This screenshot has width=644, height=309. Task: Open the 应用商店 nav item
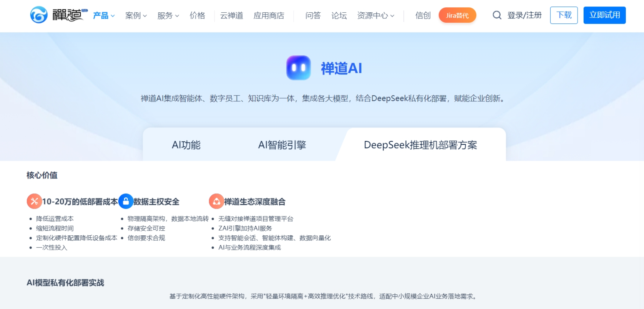click(269, 15)
